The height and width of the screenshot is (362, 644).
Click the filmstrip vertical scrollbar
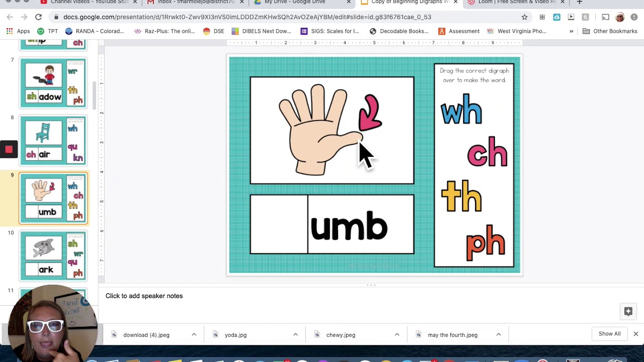[x=93, y=95]
